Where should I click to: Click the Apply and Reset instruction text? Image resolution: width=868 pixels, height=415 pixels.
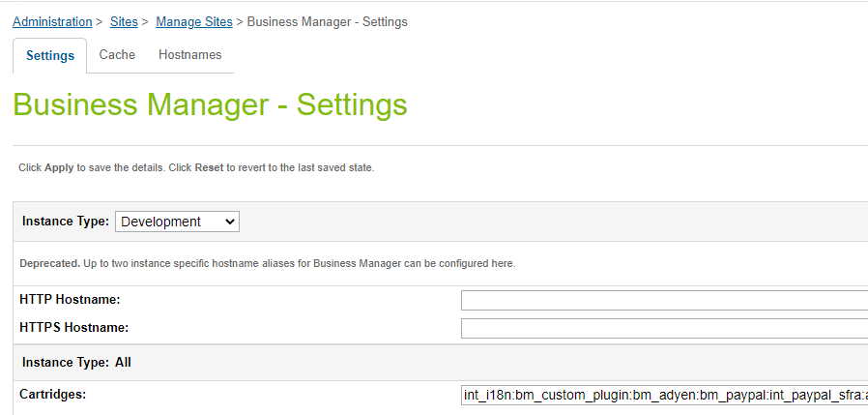(x=196, y=167)
